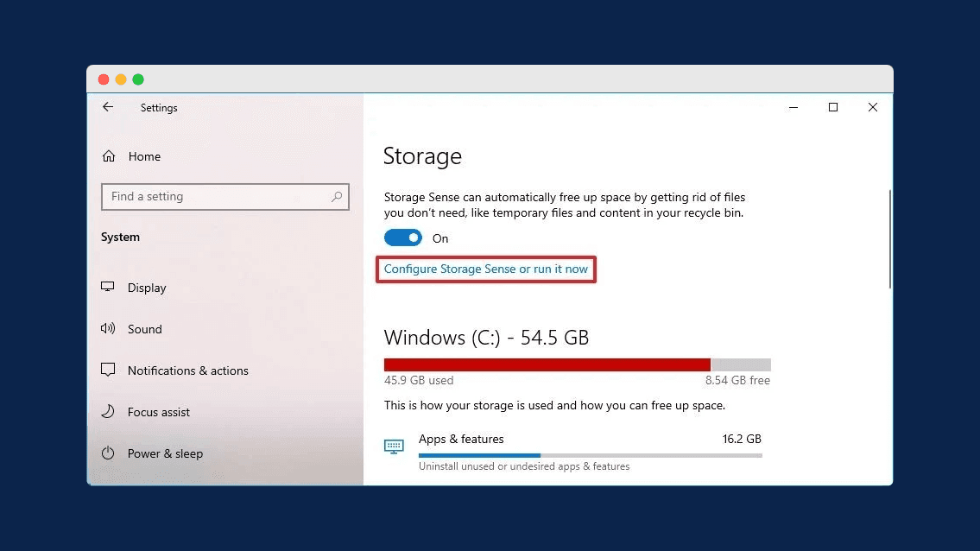The image size is (980, 551).
Task: Open Configure Storage Sense or run it now
Action: coord(486,269)
